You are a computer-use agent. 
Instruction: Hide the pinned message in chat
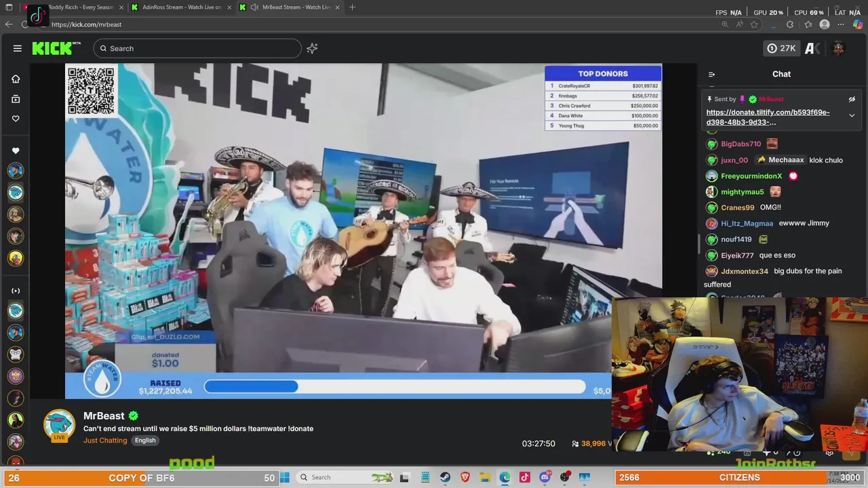pos(852,99)
